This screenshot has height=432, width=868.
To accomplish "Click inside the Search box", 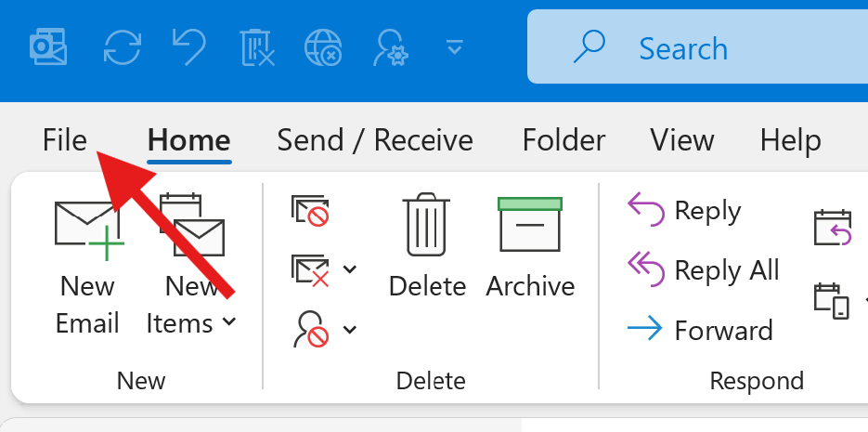I will click(697, 46).
